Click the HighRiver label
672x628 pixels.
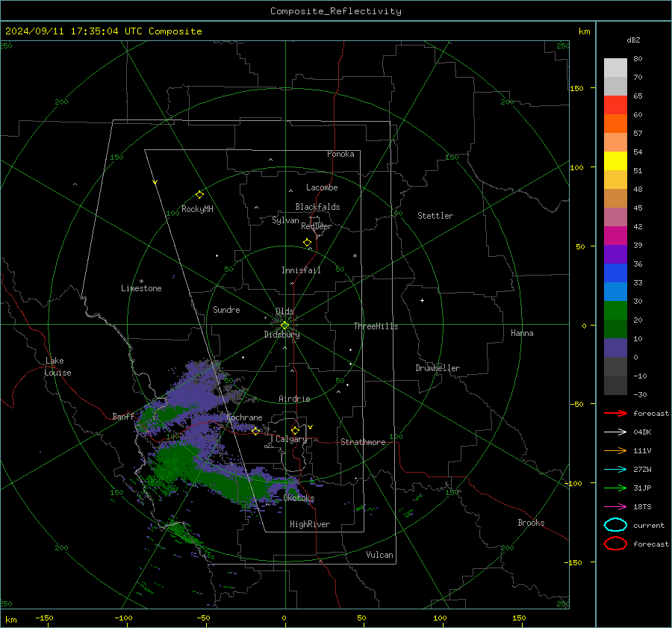pos(310,524)
